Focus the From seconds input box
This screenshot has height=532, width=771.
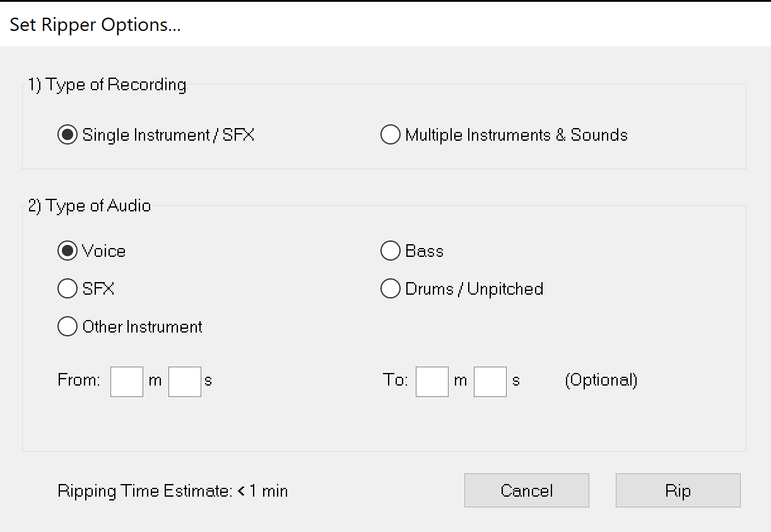pyautogui.click(x=185, y=381)
